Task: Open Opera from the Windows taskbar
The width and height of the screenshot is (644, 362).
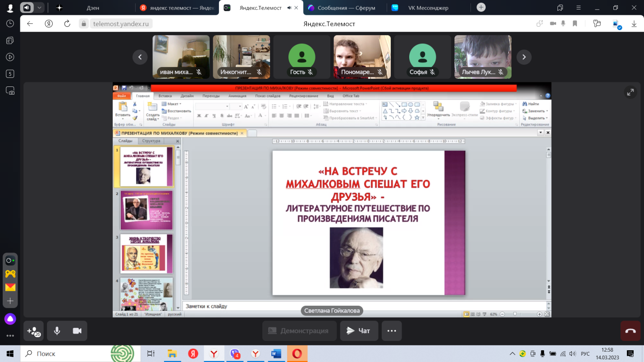Action: tap(297, 353)
